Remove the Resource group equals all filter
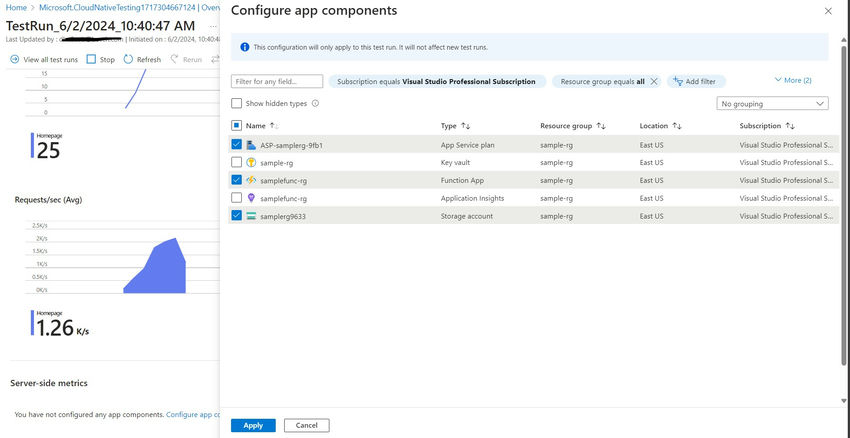 click(x=654, y=81)
